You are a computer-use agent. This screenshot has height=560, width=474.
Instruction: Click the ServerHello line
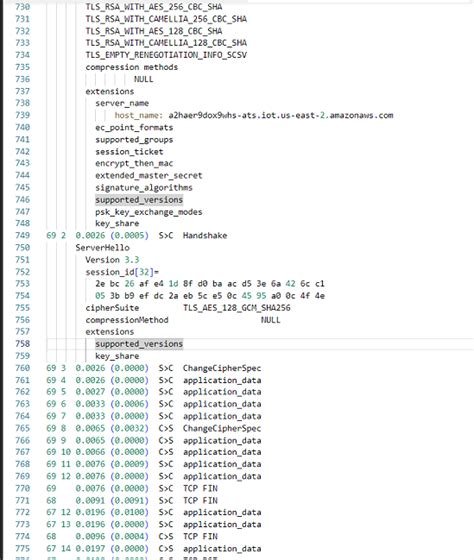tap(103, 248)
